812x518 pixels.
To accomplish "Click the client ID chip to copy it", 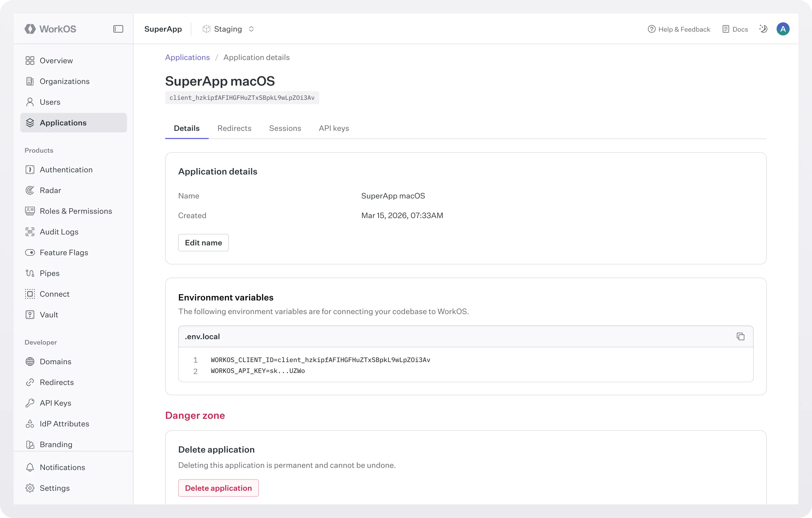I will coord(242,98).
